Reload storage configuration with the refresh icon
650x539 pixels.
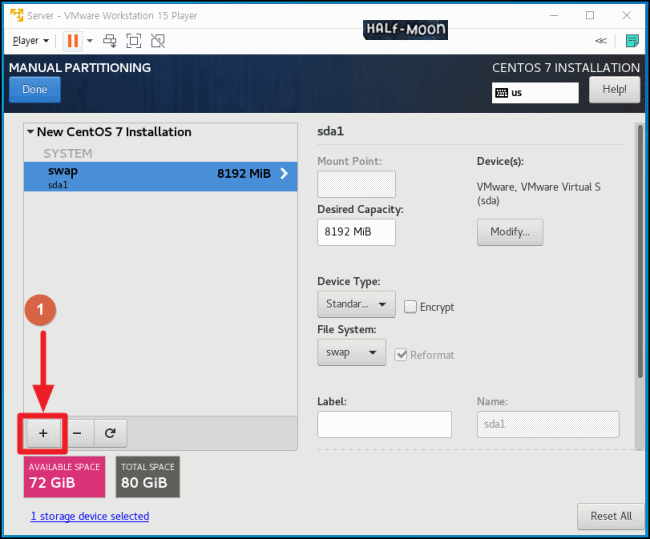(x=110, y=433)
